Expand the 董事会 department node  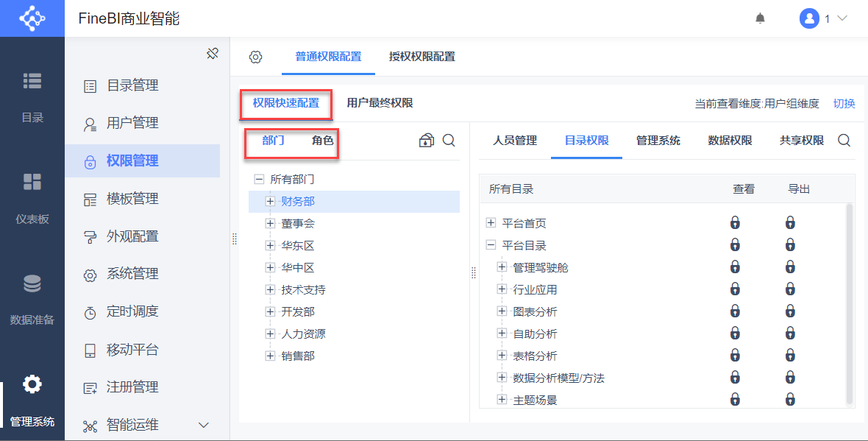coord(270,223)
